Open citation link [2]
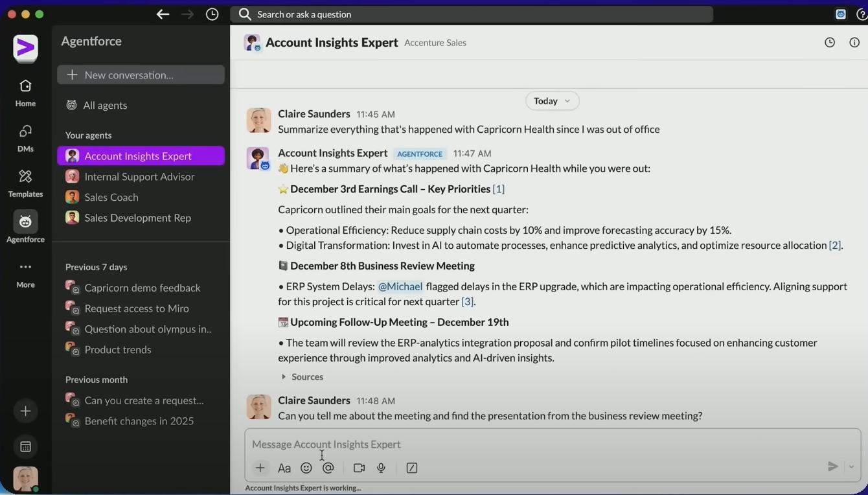 [x=835, y=245]
